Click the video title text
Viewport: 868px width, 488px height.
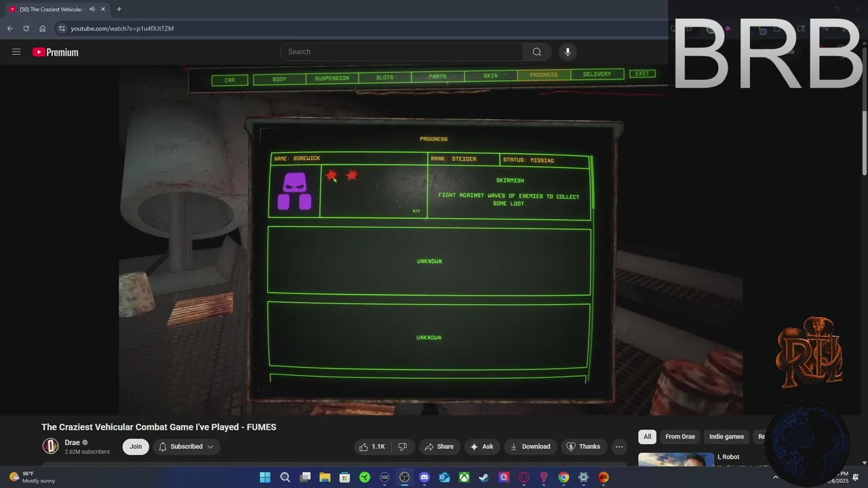[x=159, y=427]
